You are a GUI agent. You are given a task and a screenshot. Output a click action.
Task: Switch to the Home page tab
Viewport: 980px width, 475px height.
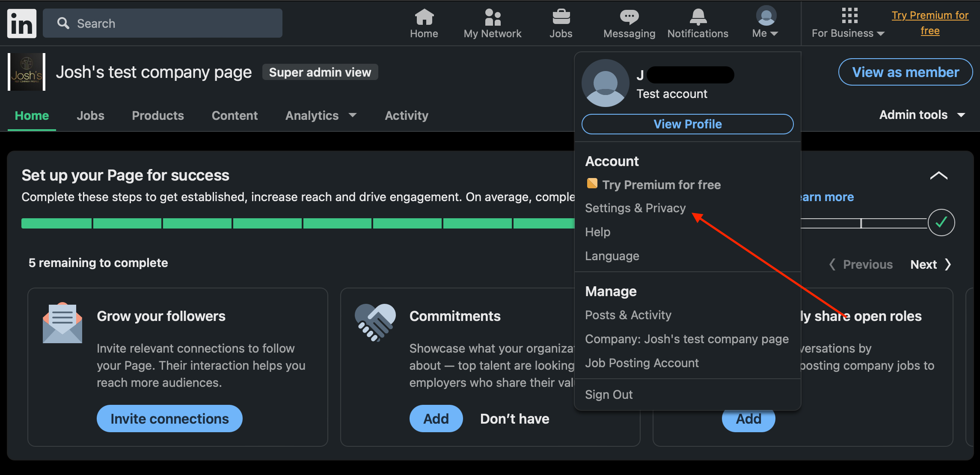coord(32,116)
